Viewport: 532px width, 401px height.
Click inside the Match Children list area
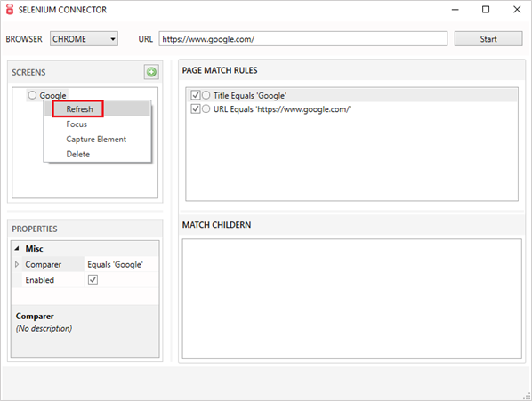click(351, 299)
